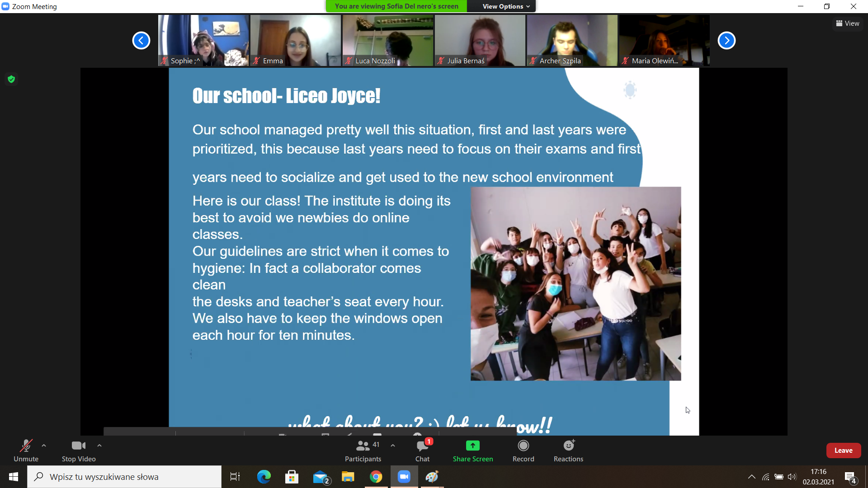This screenshot has width=868, height=488.
Task: Open Task View on taskbar
Action: pyautogui.click(x=235, y=477)
